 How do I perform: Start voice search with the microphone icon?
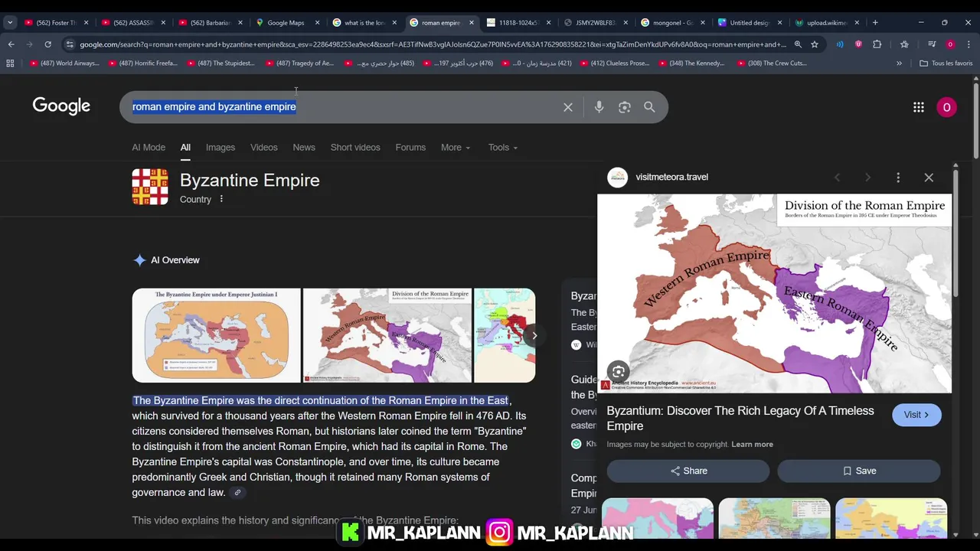(x=599, y=107)
